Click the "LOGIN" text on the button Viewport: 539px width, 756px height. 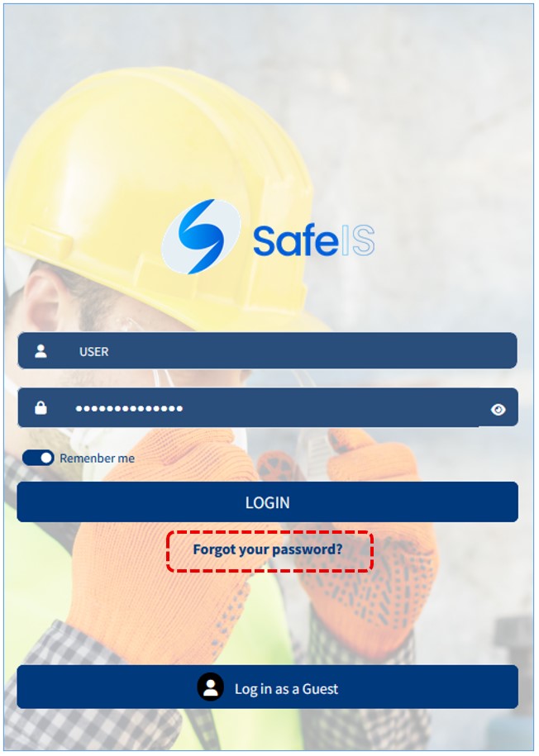coord(268,502)
